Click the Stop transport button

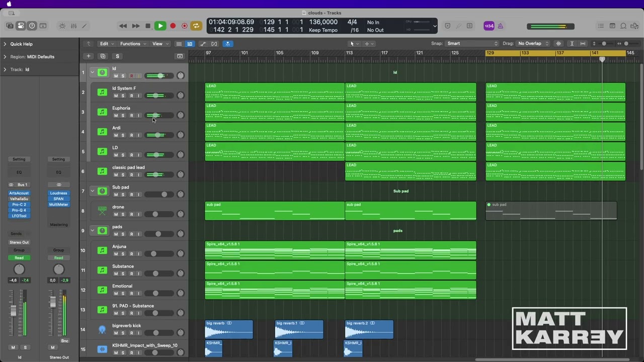(148, 26)
